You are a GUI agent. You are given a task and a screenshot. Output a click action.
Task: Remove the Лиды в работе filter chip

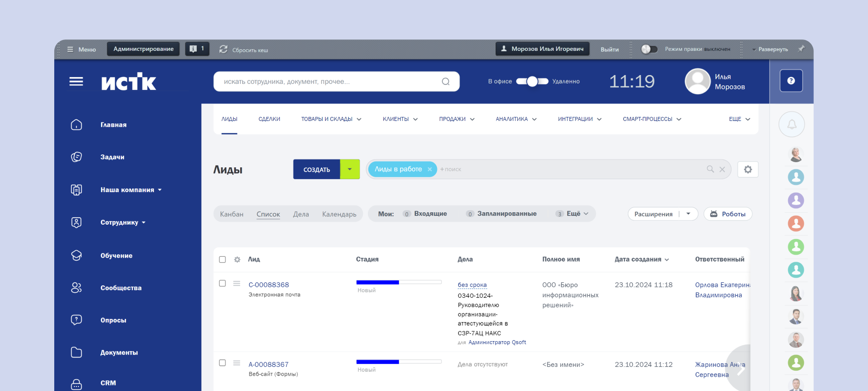[x=430, y=169]
